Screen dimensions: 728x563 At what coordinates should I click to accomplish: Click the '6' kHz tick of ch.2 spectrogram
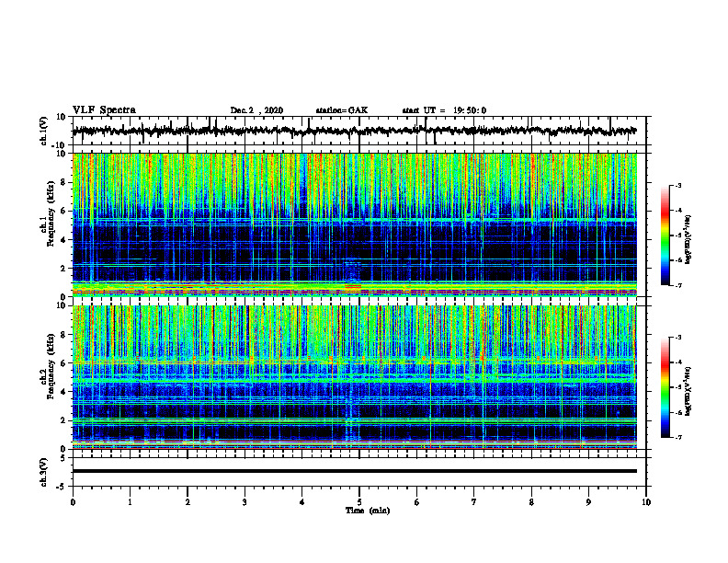tap(65, 363)
